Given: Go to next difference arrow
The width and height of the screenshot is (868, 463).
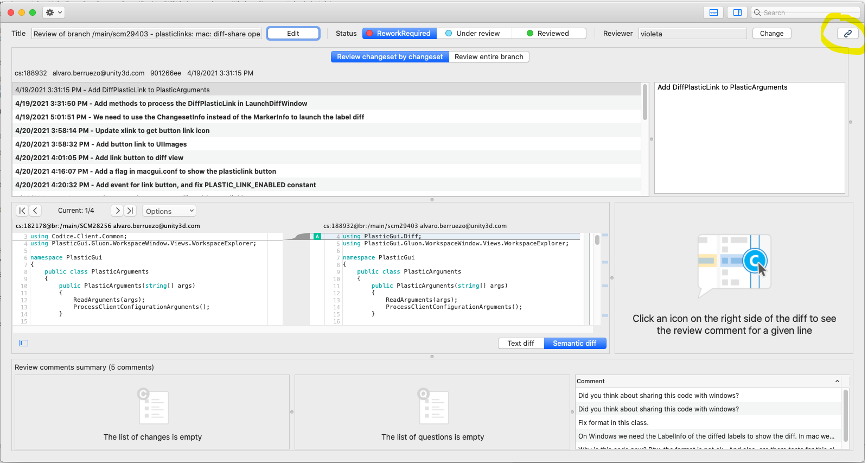Looking at the screenshot, I should 117,211.
